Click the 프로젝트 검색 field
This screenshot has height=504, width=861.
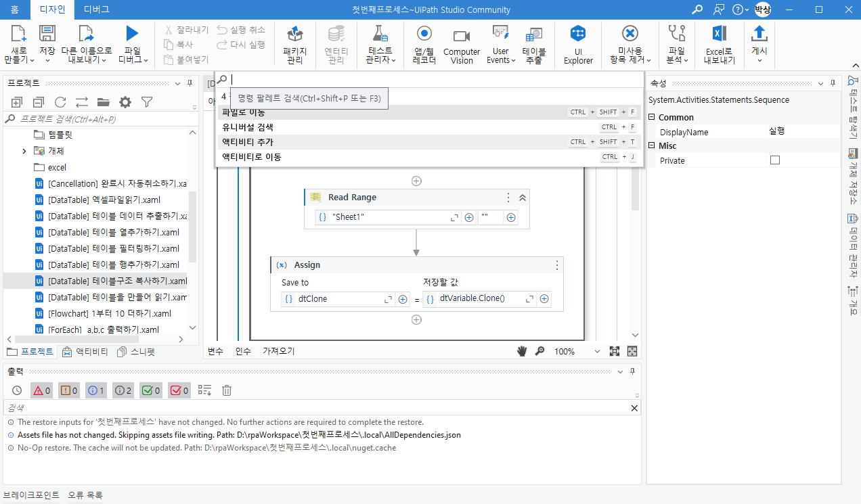point(100,119)
